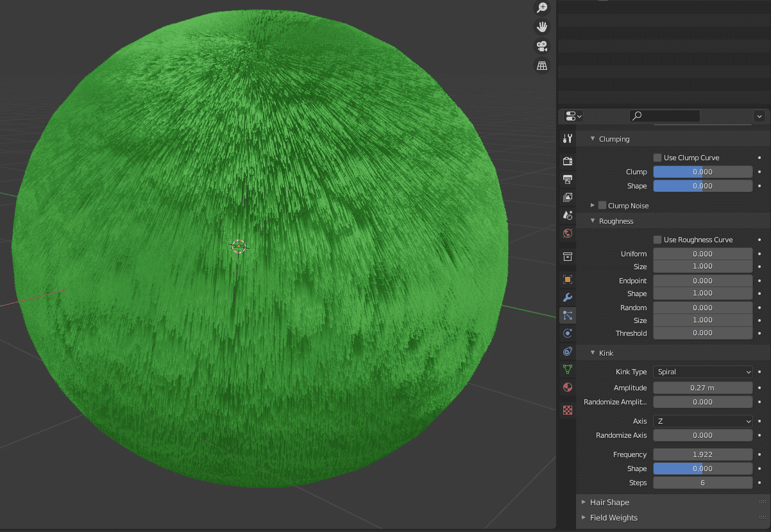The height and width of the screenshot is (532, 771).
Task: Toggle the camera view icon
Action: 542,46
